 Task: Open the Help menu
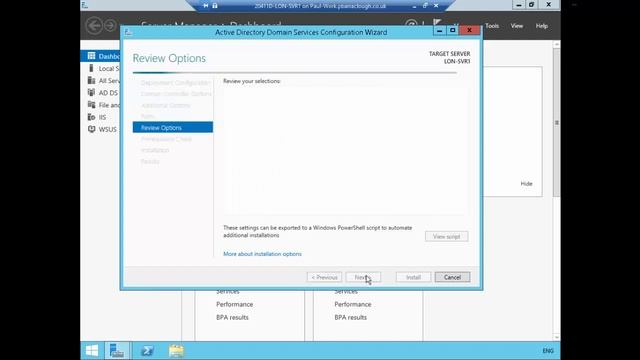coord(542,26)
